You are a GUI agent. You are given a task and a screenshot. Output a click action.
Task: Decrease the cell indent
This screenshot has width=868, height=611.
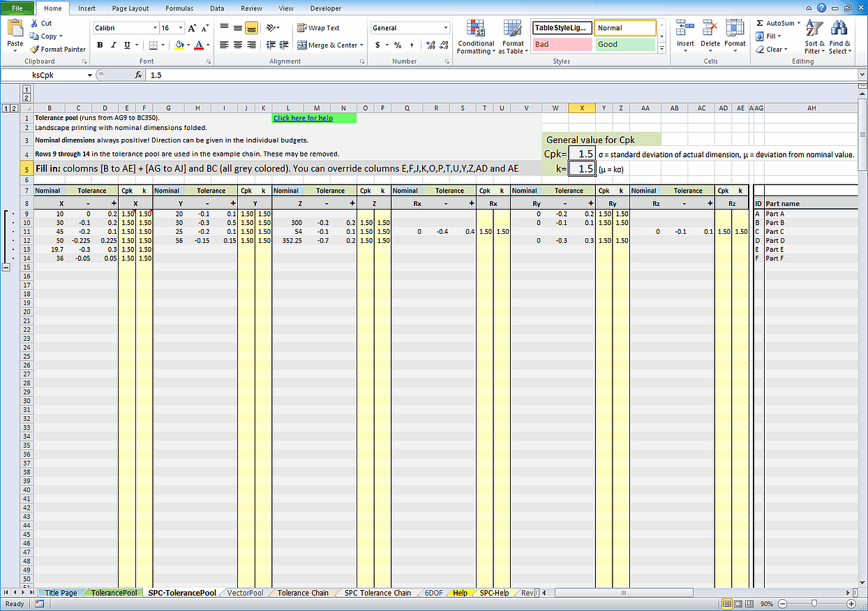coord(271,45)
